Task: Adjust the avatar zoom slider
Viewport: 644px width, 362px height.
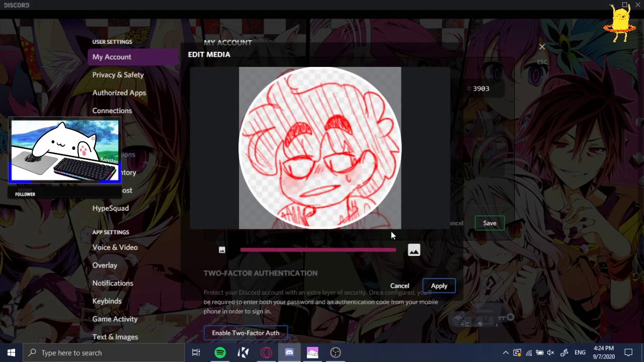Action: 318,249
